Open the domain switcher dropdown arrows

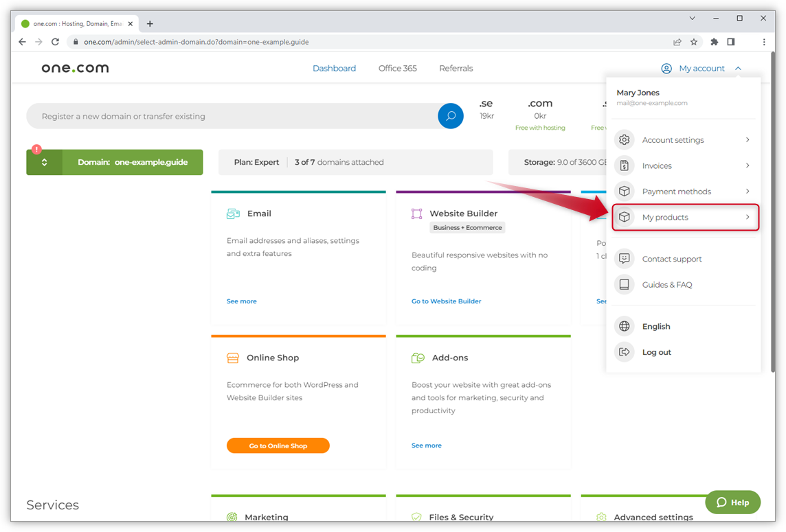pos(45,163)
